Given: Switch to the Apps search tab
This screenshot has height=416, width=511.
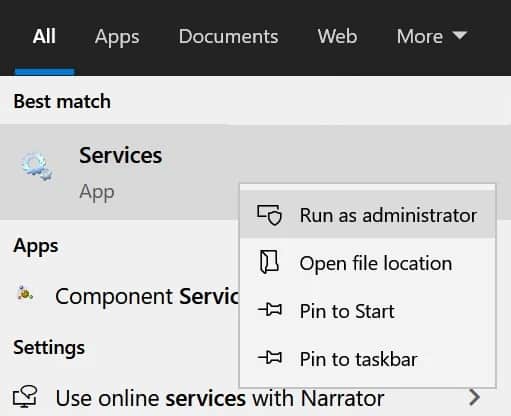Looking at the screenshot, I should (117, 36).
